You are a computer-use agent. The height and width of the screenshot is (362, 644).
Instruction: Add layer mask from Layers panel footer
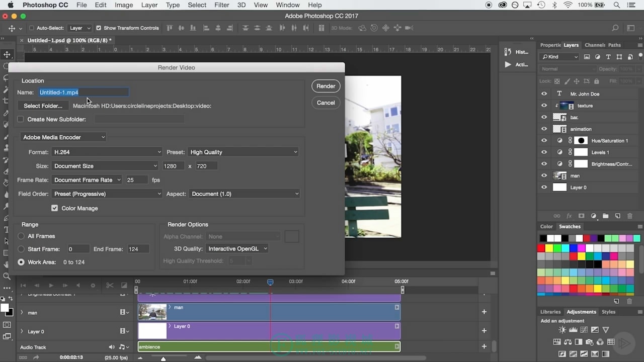581,216
